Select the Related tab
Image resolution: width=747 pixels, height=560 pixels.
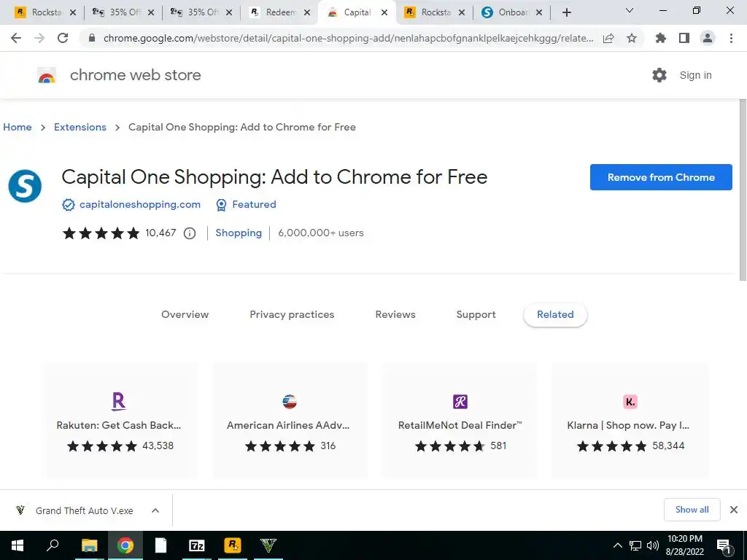pyautogui.click(x=555, y=315)
